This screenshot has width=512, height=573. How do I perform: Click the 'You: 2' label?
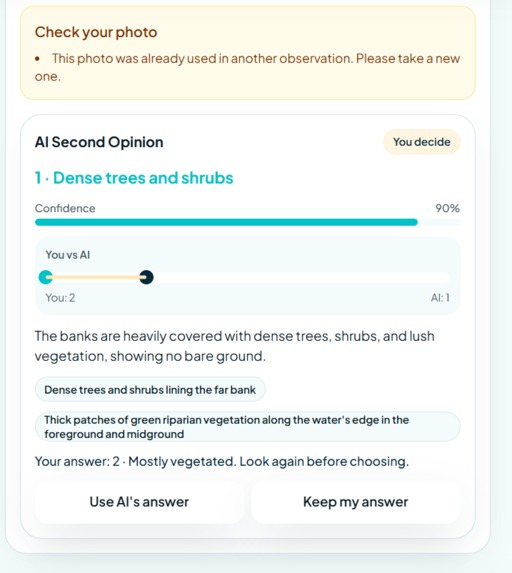pos(60,297)
